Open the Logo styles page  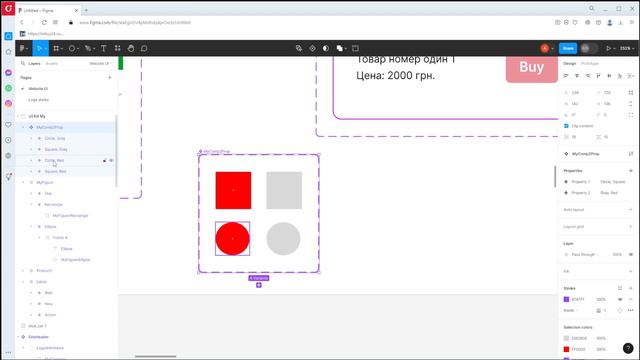tap(38, 100)
